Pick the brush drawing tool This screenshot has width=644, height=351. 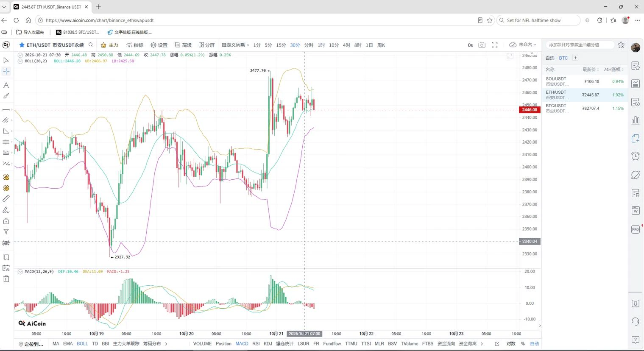click(6, 96)
